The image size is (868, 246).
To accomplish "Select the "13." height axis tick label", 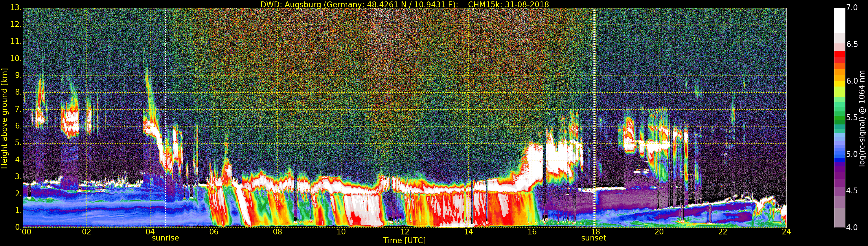I will click(16, 8).
